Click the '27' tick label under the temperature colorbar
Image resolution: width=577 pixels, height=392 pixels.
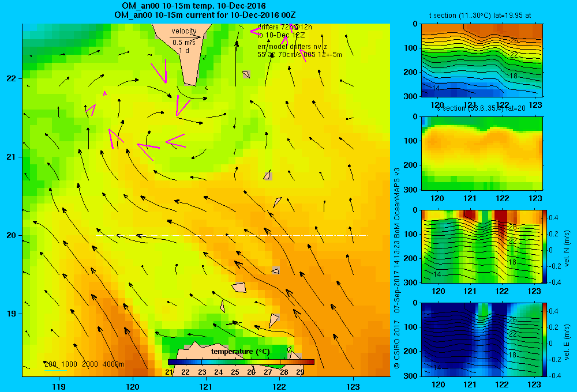pos(268,372)
